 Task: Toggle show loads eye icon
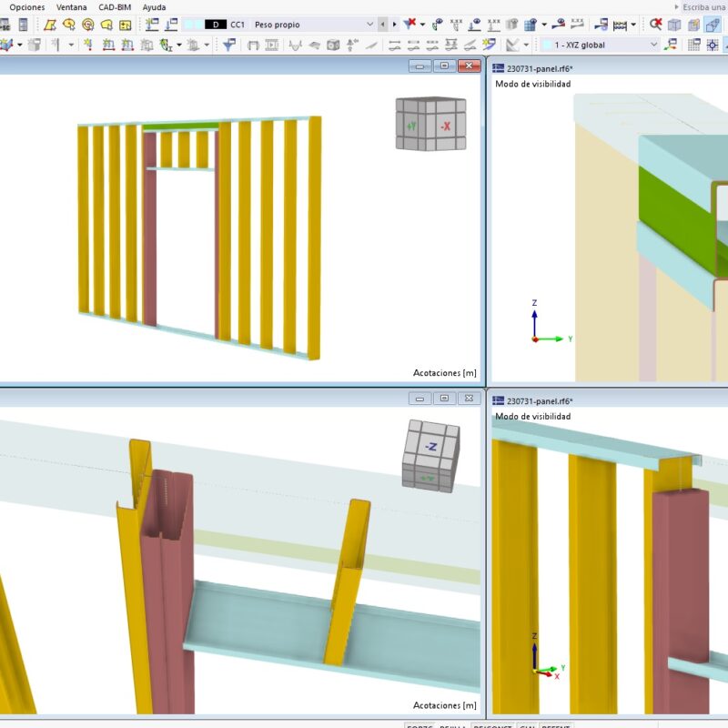(x=474, y=25)
